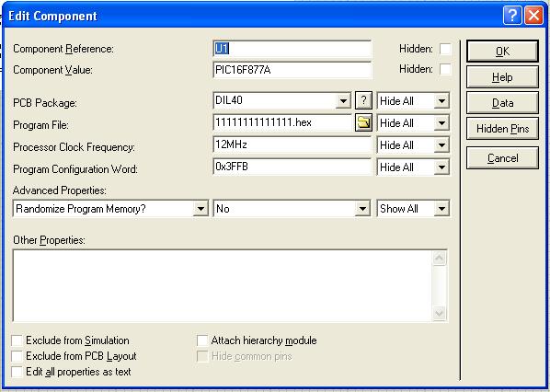Click inside the Other Properties text area
Viewport: 550px width, 392px height.
click(223, 285)
